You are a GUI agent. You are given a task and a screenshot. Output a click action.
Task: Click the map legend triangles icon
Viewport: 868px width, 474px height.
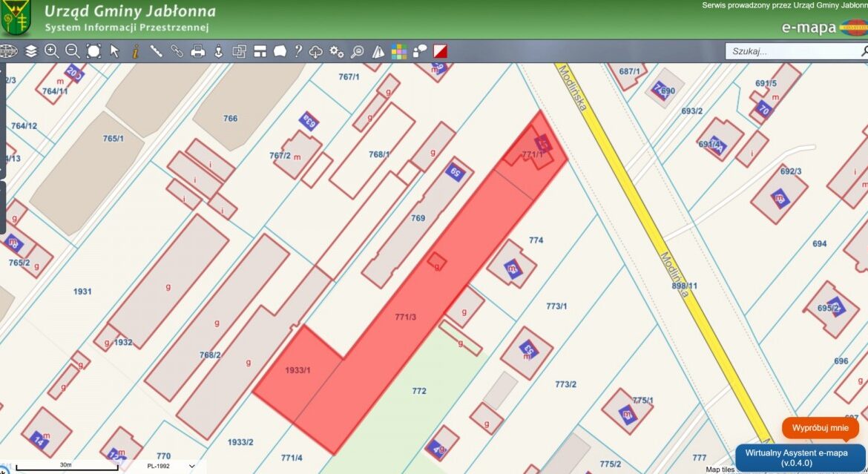point(378,51)
